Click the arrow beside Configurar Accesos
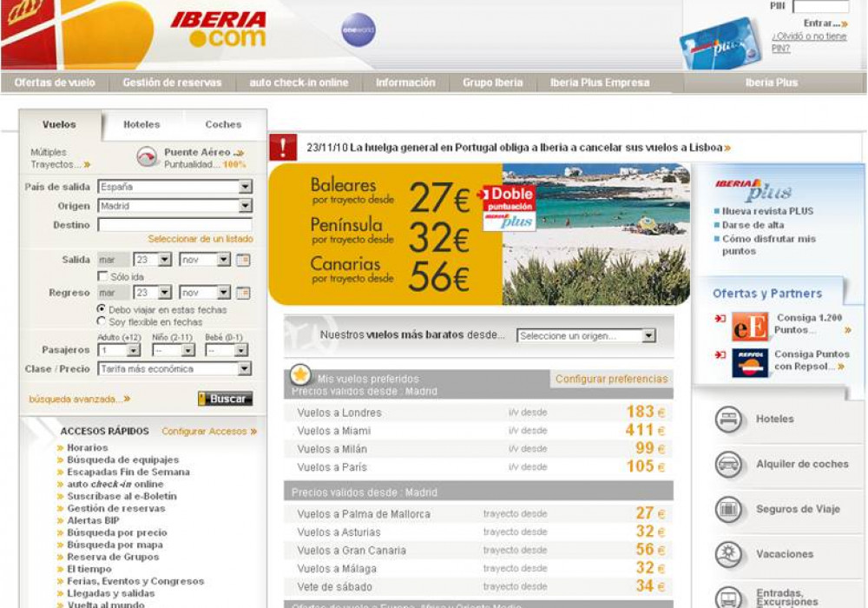 click(x=253, y=432)
